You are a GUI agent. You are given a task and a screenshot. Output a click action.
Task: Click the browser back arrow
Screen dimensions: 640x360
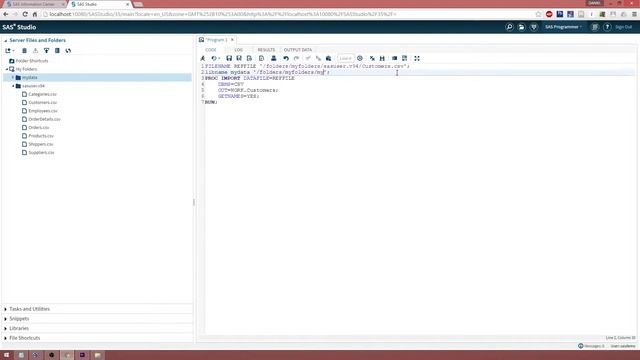pos(6,14)
